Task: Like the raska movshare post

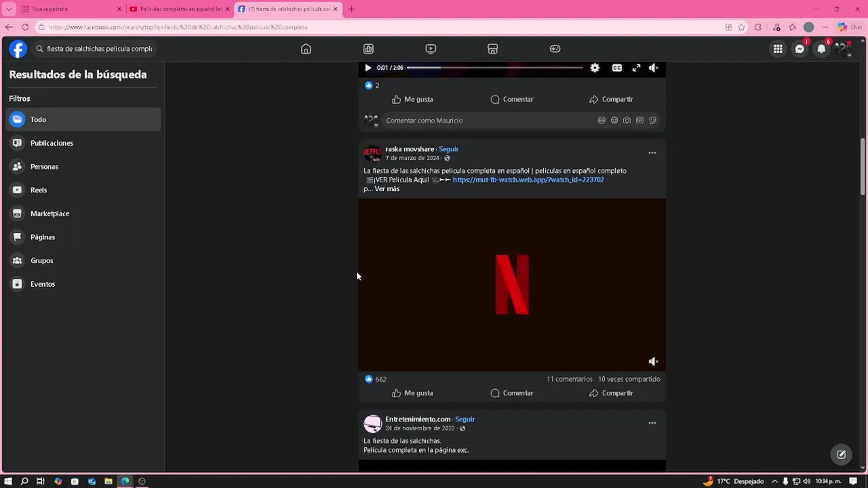Action: (x=412, y=393)
